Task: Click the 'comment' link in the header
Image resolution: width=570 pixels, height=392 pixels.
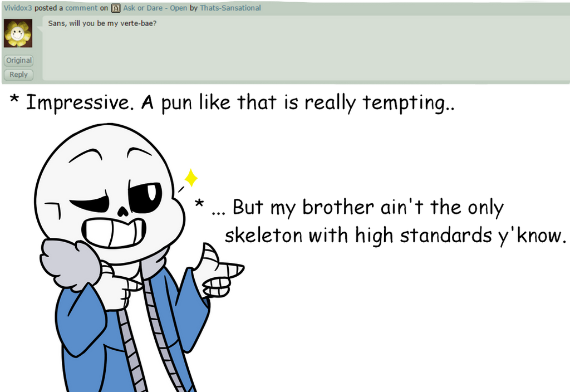Action: (x=81, y=8)
